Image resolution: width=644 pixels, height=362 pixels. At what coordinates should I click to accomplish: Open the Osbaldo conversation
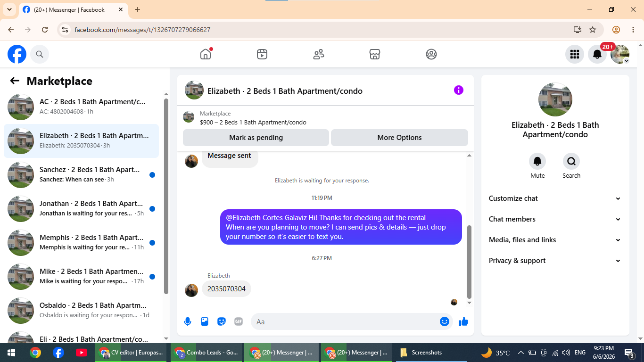[81, 311]
